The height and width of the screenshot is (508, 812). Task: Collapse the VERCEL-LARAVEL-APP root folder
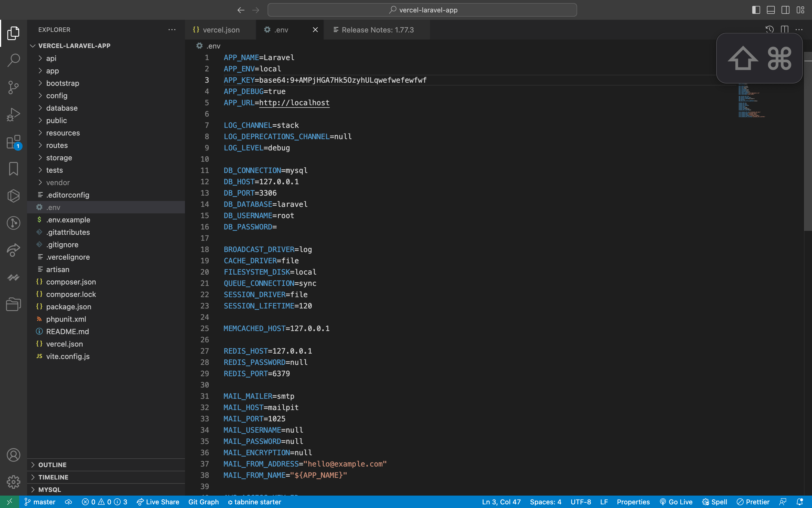pyautogui.click(x=106, y=46)
